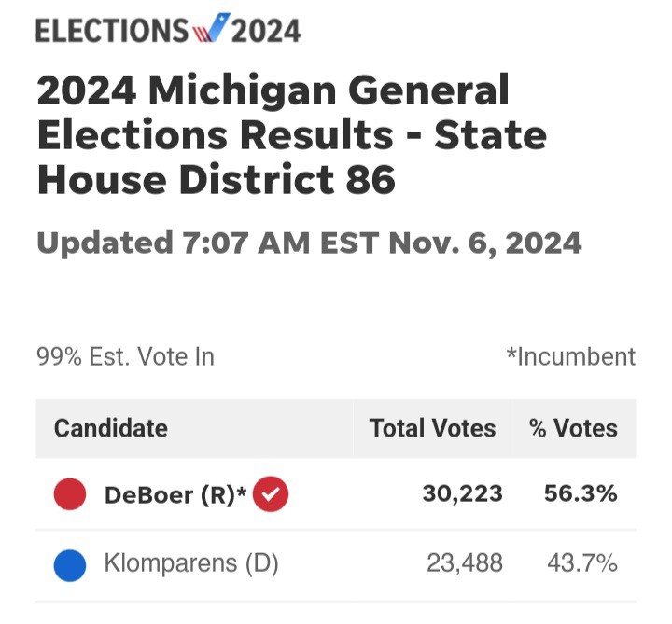
Task: Click Klomparens' 23,488 vote total
Action: (x=465, y=562)
